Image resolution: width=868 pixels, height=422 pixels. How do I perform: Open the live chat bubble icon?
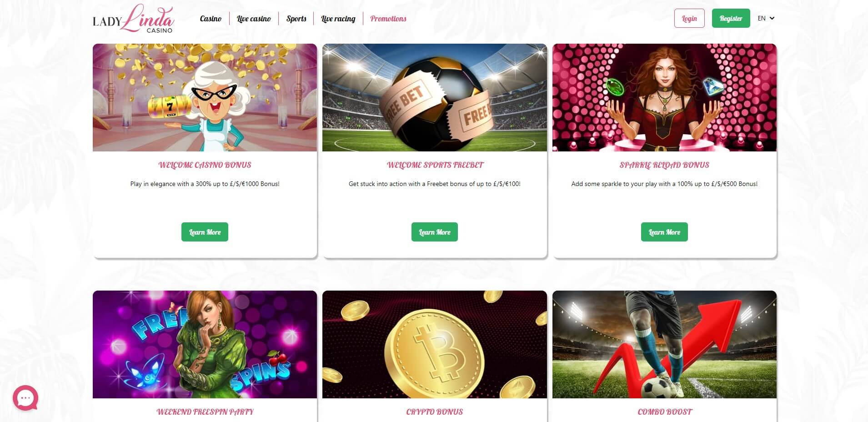25,398
